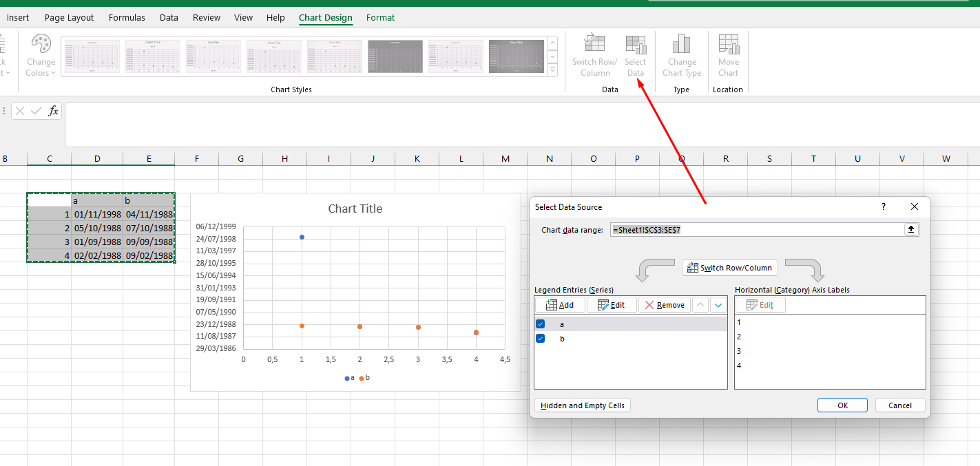Select the fourth chart style thumbnail
This screenshot has height=466, width=980.
point(273,56)
